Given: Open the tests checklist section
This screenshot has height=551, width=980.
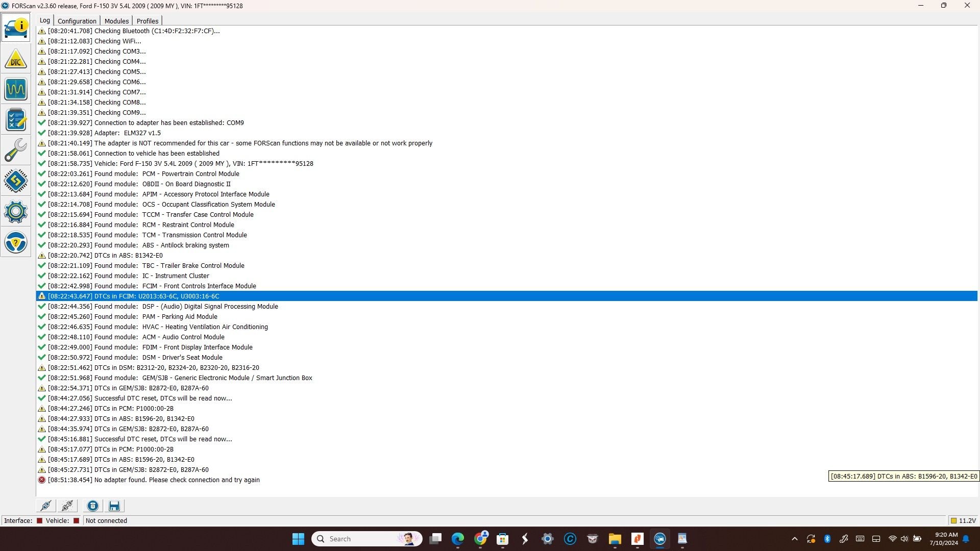Looking at the screenshot, I should 16,120.
